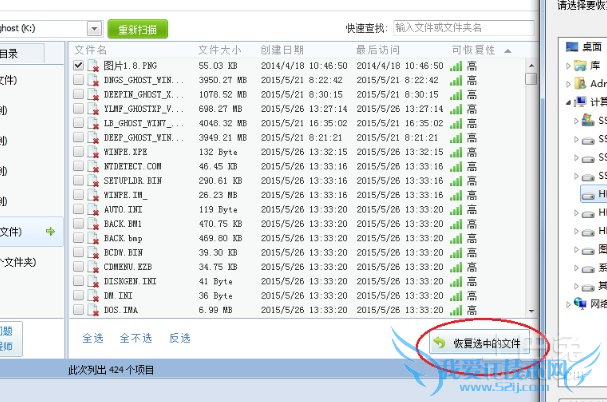
Task: Click status text 此次列出 424 个项目
Action: (x=111, y=370)
